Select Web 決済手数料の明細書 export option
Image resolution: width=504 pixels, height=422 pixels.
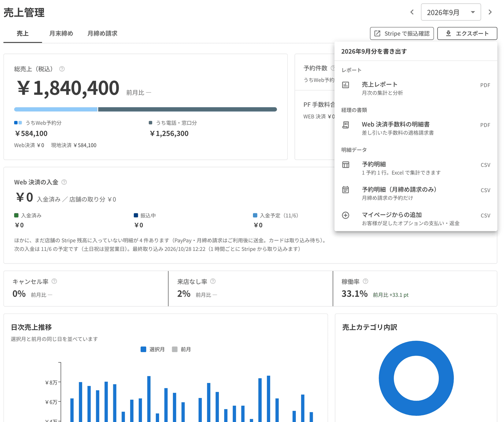(x=416, y=128)
